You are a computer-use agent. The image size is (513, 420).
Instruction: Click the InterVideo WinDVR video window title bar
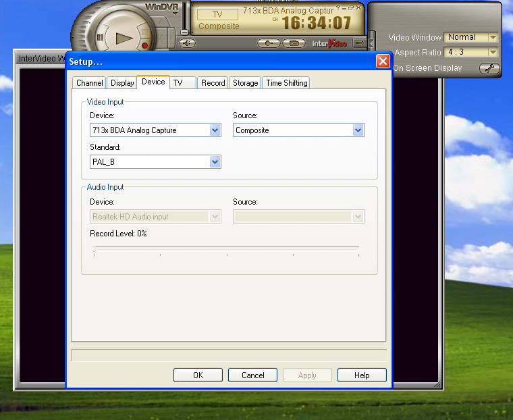pyautogui.click(x=41, y=59)
